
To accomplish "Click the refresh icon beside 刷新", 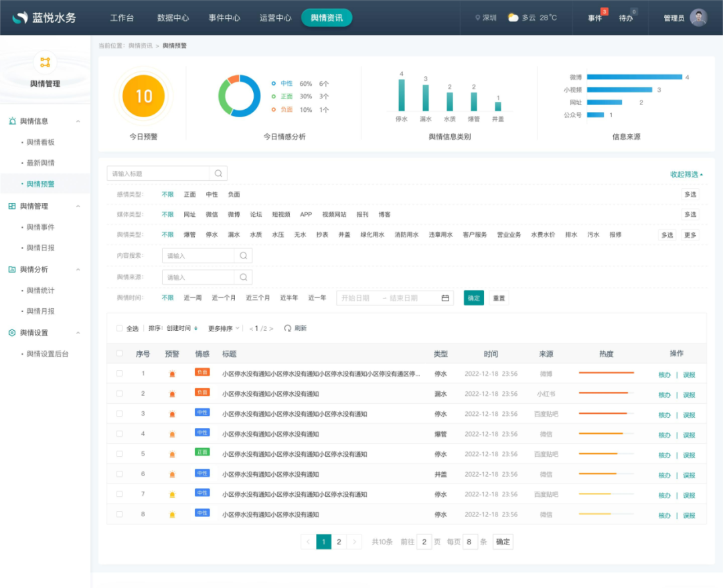I will coord(288,328).
